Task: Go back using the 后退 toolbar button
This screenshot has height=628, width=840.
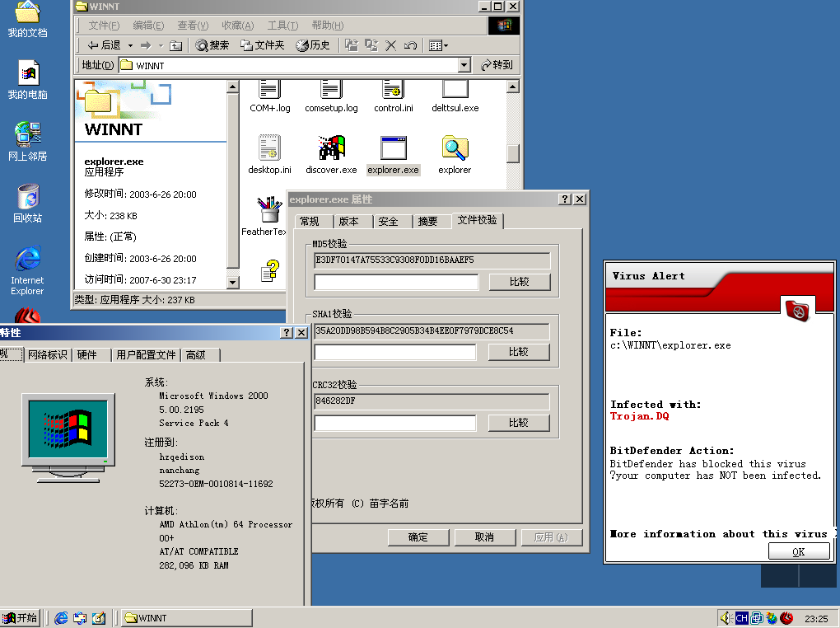Action: tap(105, 45)
